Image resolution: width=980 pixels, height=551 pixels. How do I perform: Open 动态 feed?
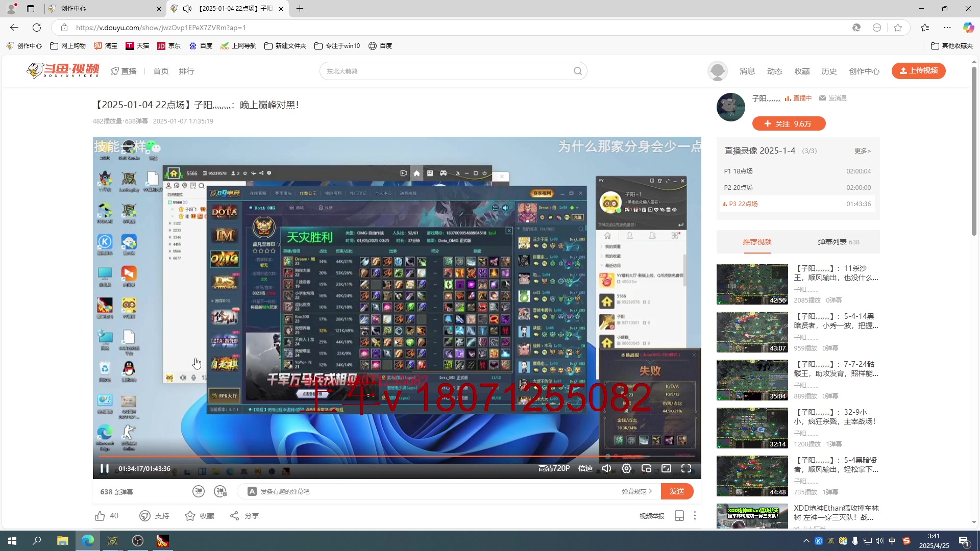pos(774,71)
